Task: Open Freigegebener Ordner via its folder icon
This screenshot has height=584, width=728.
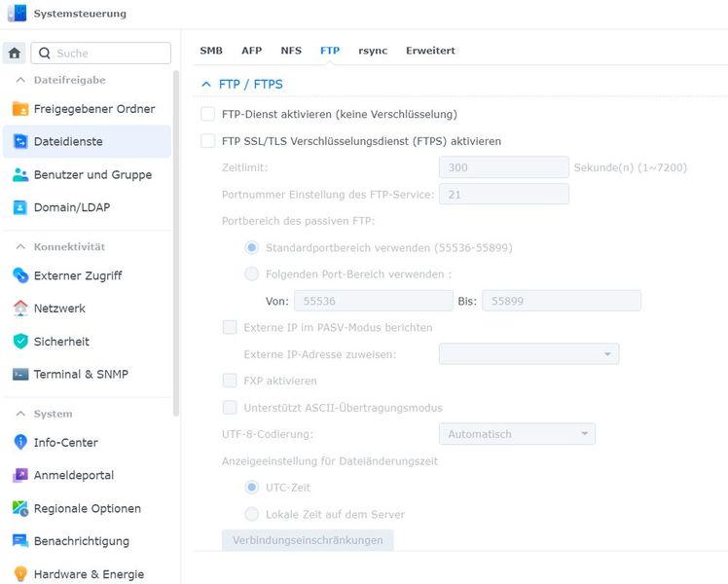Action: click(20, 109)
